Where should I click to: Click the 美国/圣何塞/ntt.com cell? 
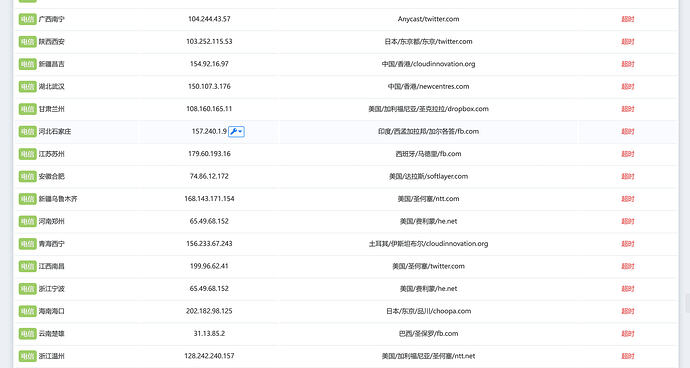point(429,199)
